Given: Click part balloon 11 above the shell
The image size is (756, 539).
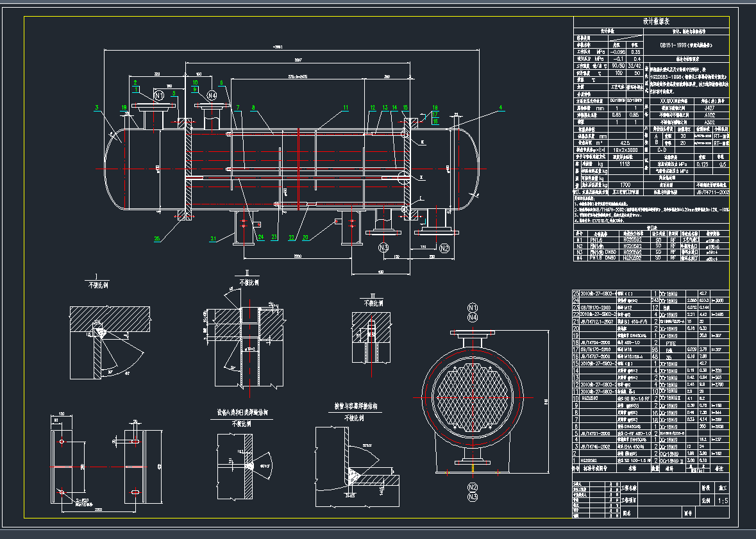Looking at the screenshot, I should (346, 106).
